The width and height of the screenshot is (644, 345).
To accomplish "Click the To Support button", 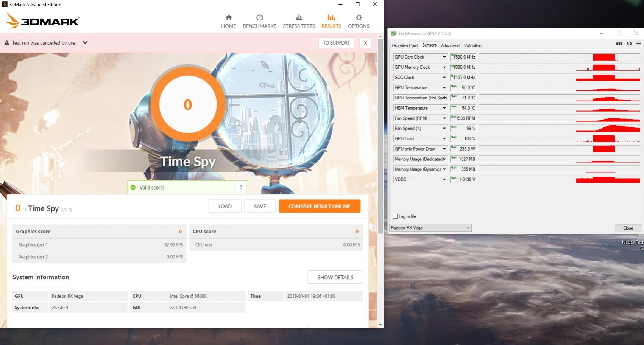I will (x=336, y=43).
